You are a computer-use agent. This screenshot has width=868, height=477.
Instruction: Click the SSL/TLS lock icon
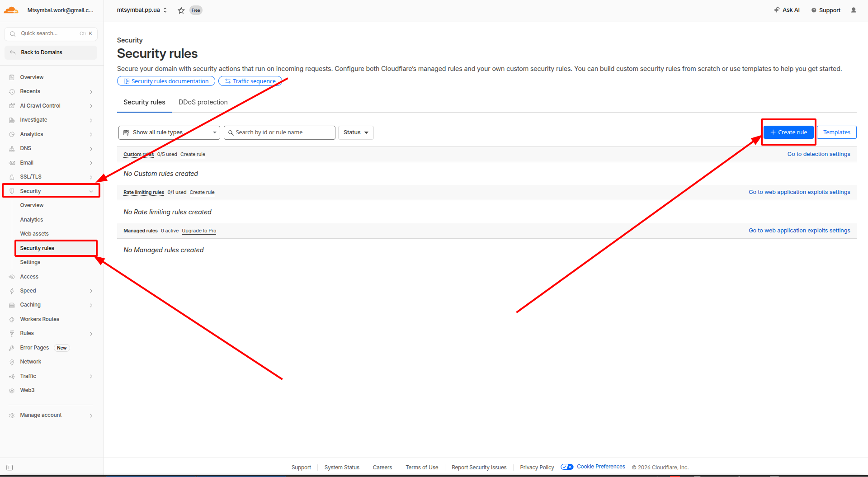[x=12, y=177]
